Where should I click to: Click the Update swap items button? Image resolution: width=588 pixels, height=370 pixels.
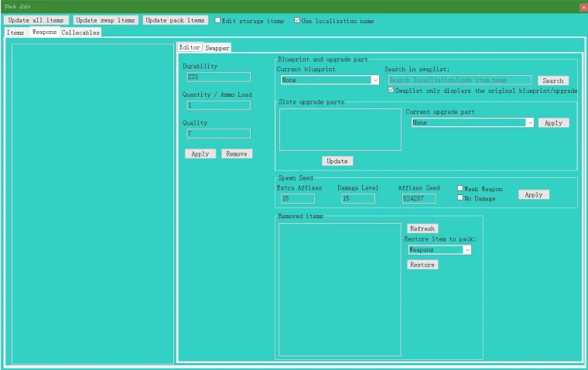click(106, 20)
